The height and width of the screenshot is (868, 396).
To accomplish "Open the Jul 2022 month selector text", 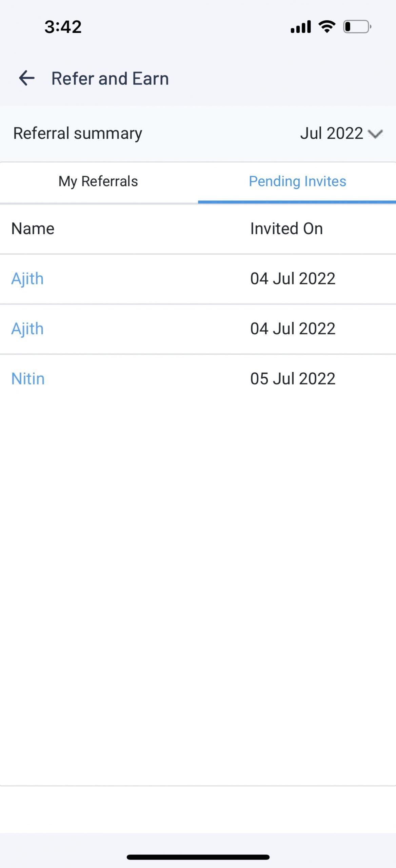I will 331,133.
